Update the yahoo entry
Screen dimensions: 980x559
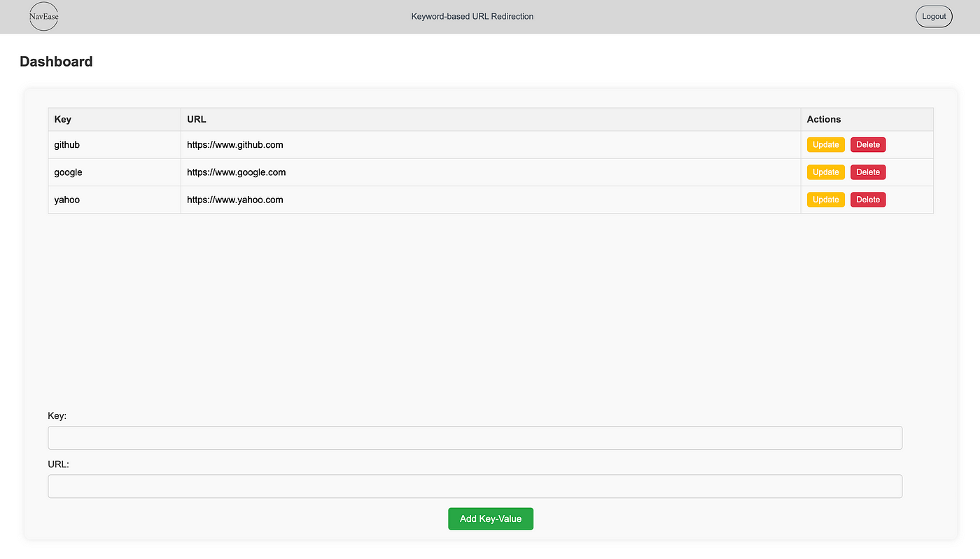coord(826,200)
